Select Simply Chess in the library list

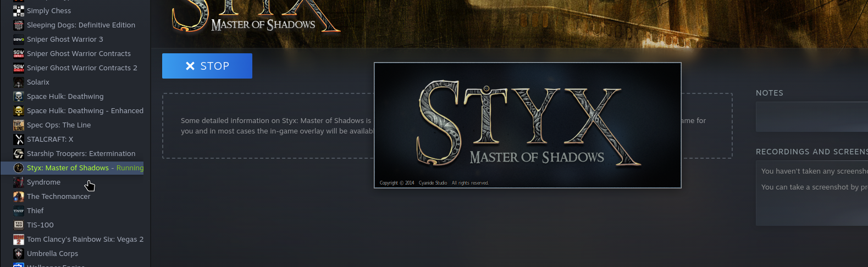tap(72, 10)
